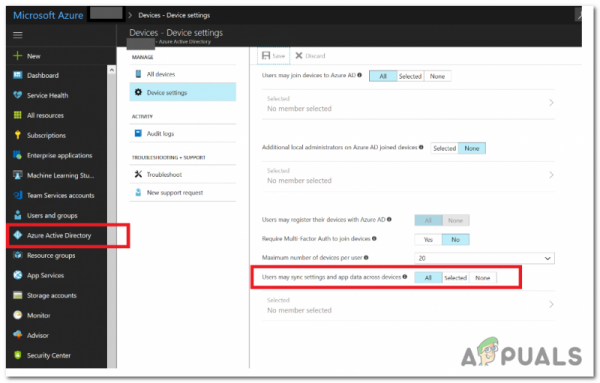Click the green plus New icon

[18, 56]
